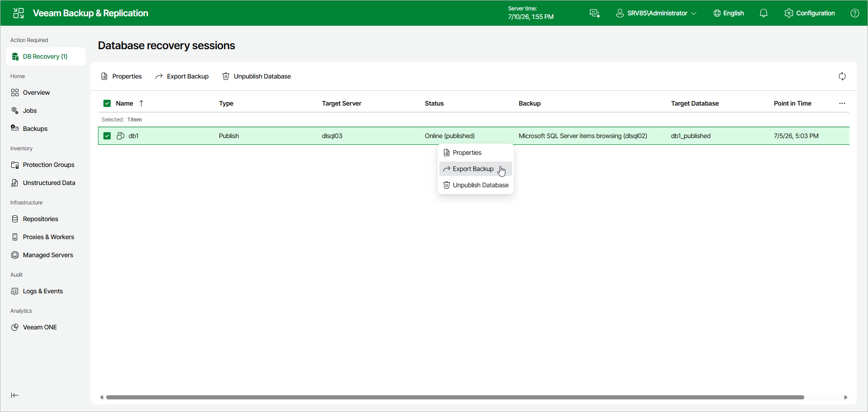
Task: Click the DB Recovery database icon
Action: pos(15,56)
